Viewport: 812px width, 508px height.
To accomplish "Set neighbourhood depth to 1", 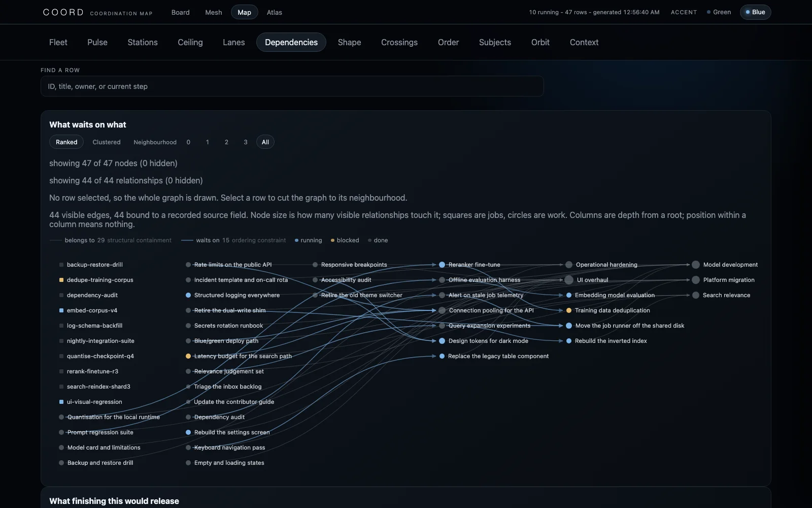I will 208,142.
